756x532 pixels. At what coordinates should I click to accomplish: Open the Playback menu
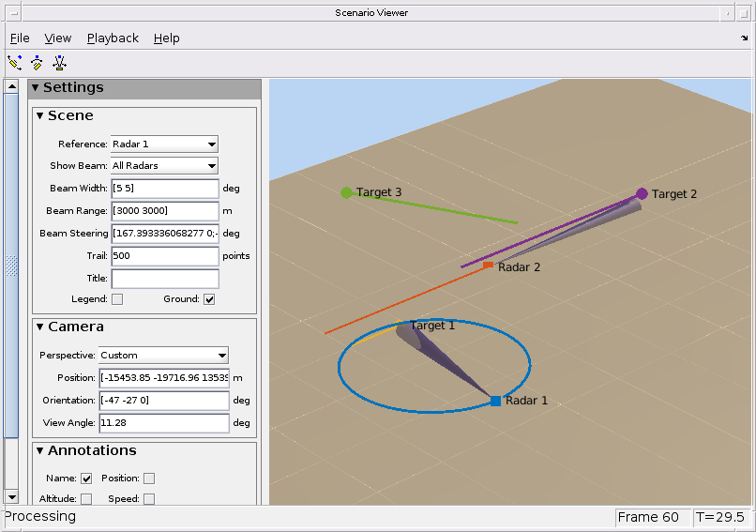pos(113,38)
